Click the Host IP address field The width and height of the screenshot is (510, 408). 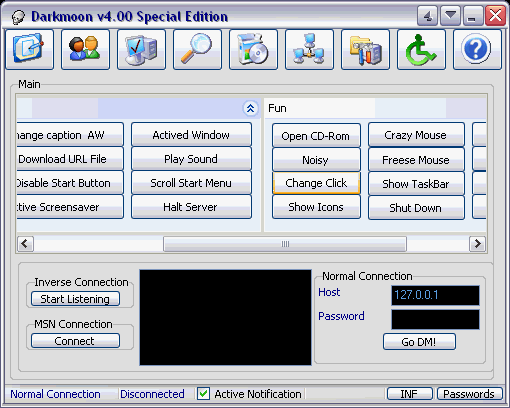point(435,295)
